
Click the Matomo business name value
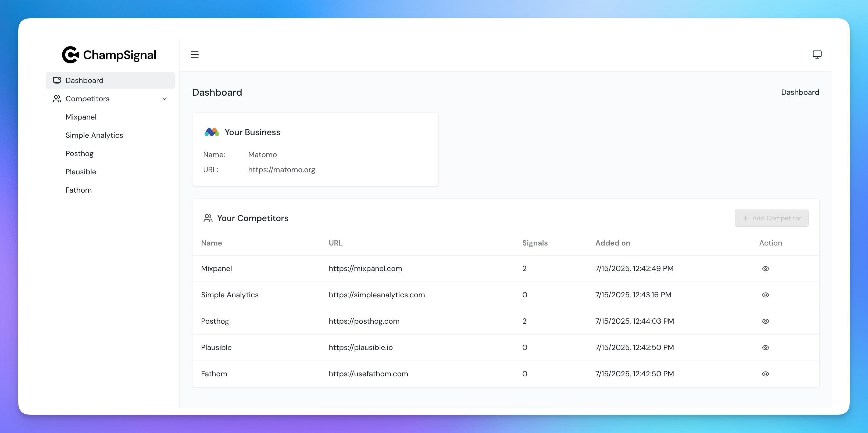click(x=262, y=154)
